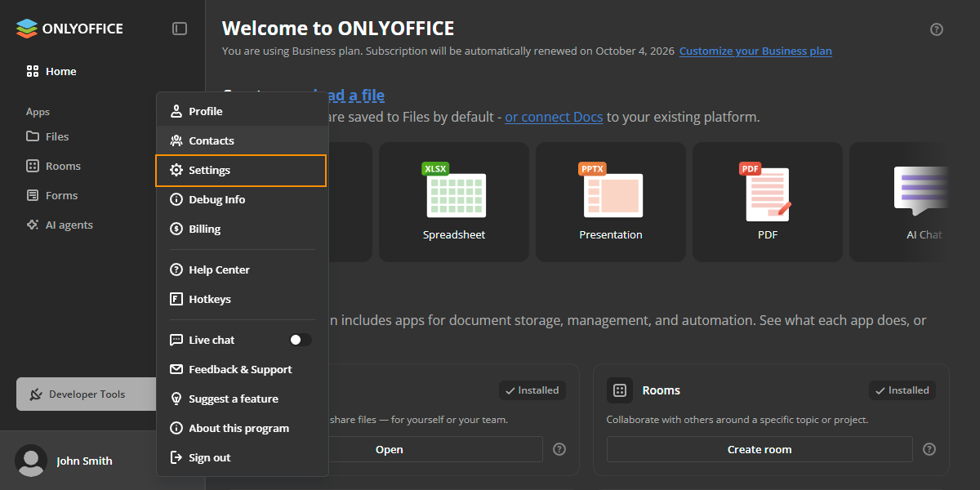This screenshot has height=490, width=980.
Task: Click the XLSX Spreadsheet file icon
Action: [454, 190]
